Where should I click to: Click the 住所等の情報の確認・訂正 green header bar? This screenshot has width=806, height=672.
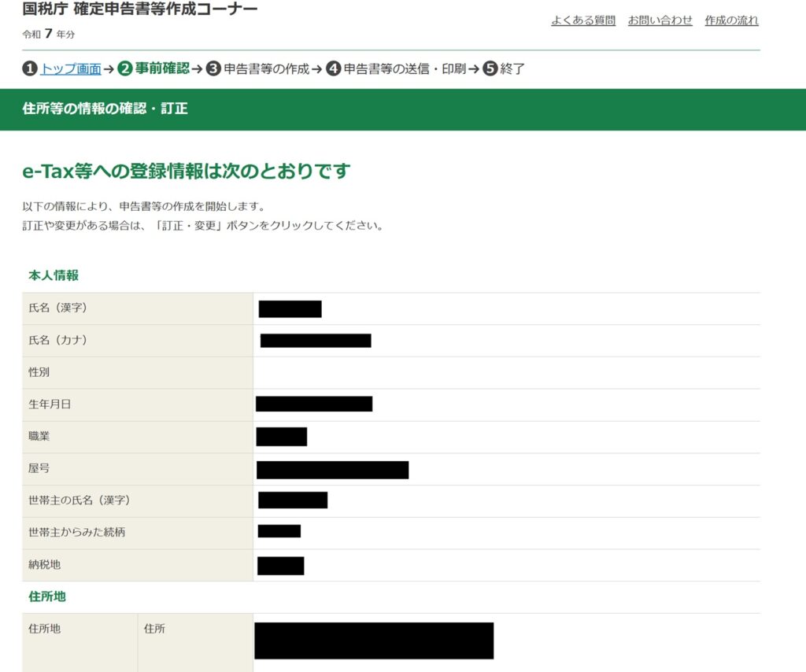pyautogui.click(x=403, y=109)
